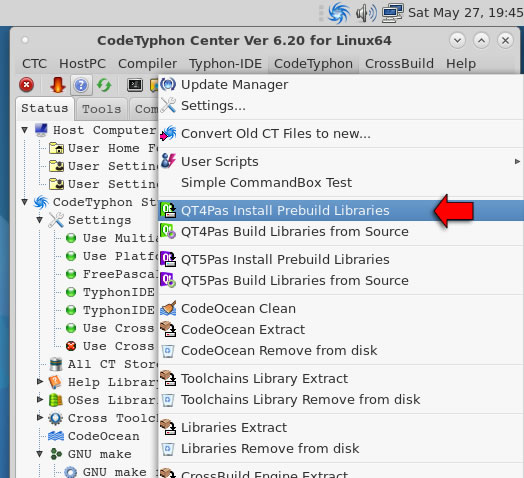
Task: Open Settings... in the CodeTyphon menu
Action: pyautogui.click(x=341, y=106)
